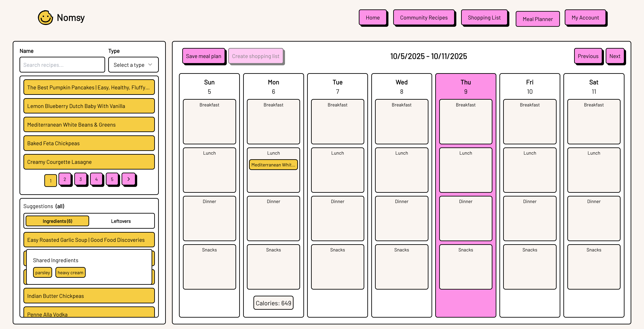Toggle the heavy cream shared ingredient chip
Screen dimensions: 644x329
point(70,272)
